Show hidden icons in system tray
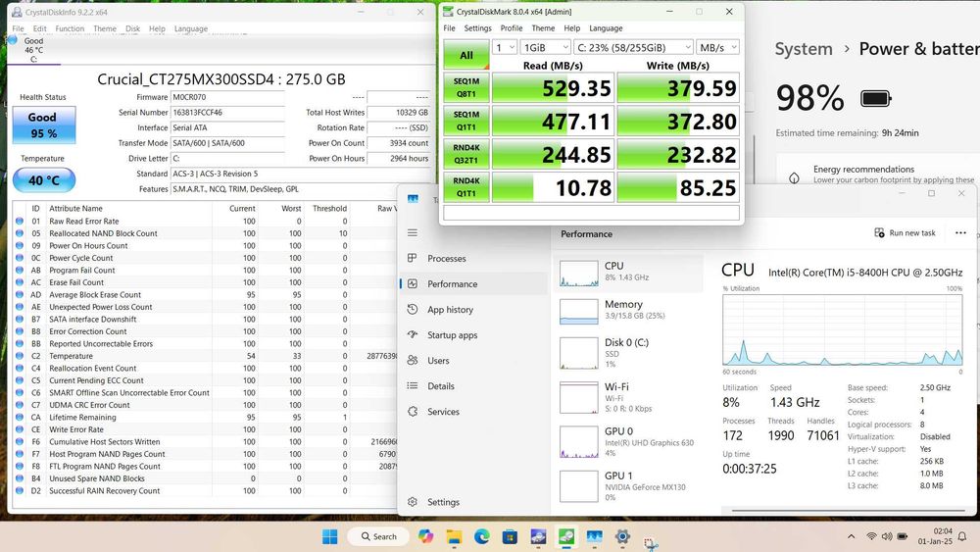The width and height of the screenshot is (980, 552). click(852, 536)
